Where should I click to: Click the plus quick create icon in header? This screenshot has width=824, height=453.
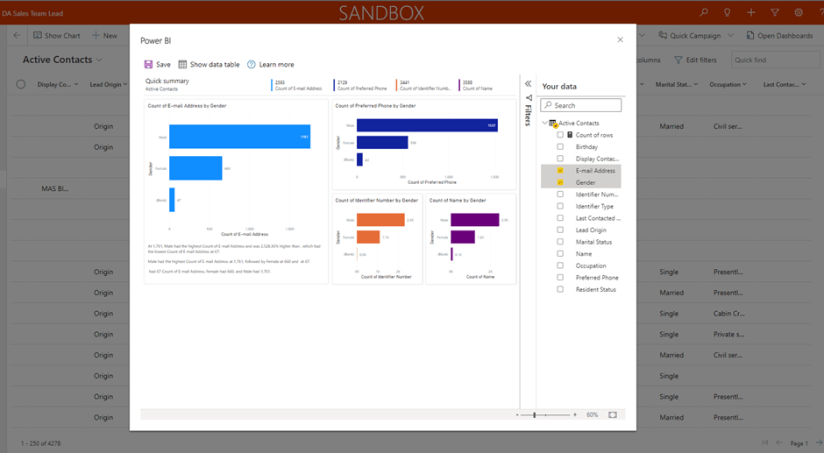point(751,13)
